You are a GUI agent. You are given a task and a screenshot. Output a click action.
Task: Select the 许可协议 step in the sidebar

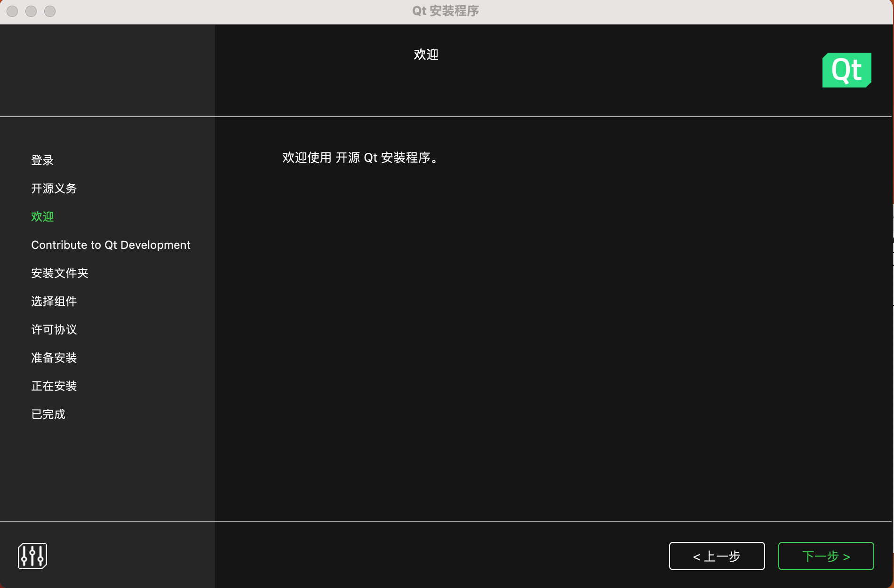click(54, 330)
